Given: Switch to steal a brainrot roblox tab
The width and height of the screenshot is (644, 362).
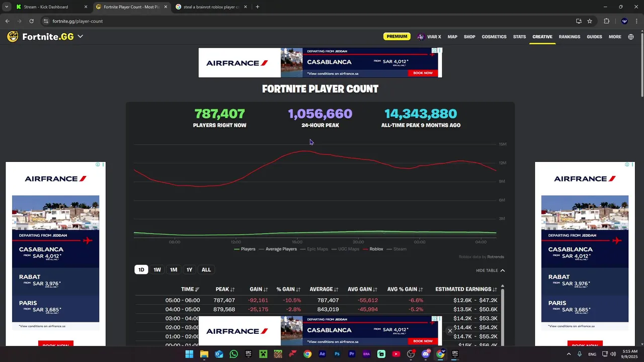Looking at the screenshot, I should (211, 7).
